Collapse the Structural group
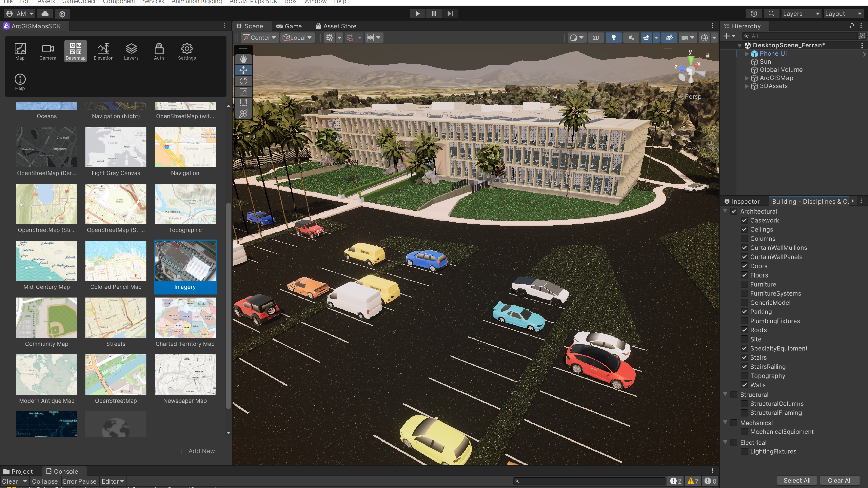 [725, 394]
